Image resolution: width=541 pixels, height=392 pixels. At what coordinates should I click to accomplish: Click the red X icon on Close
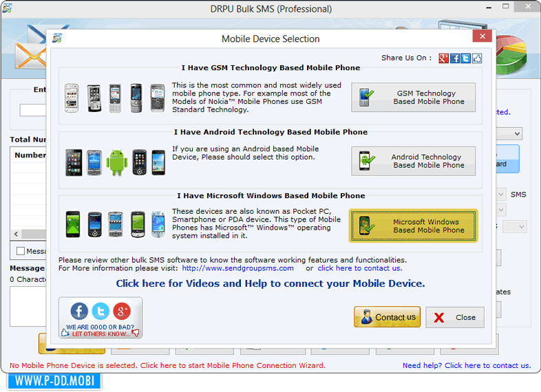point(439,318)
